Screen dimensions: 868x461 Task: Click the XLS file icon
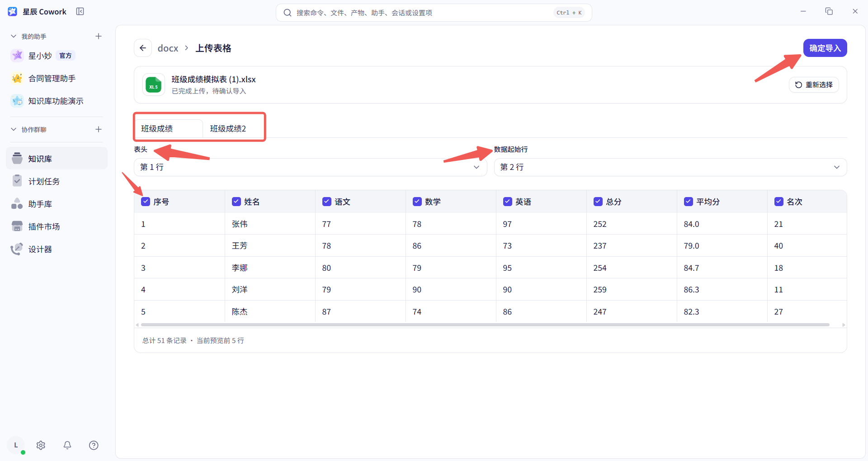[154, 85]
